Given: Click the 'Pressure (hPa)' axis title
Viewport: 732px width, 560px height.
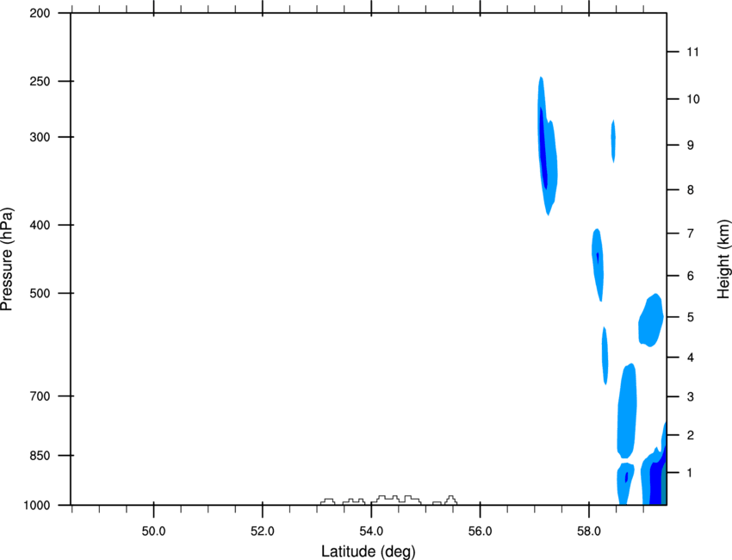Looking at the screenshot, I should tap(8, 258).
